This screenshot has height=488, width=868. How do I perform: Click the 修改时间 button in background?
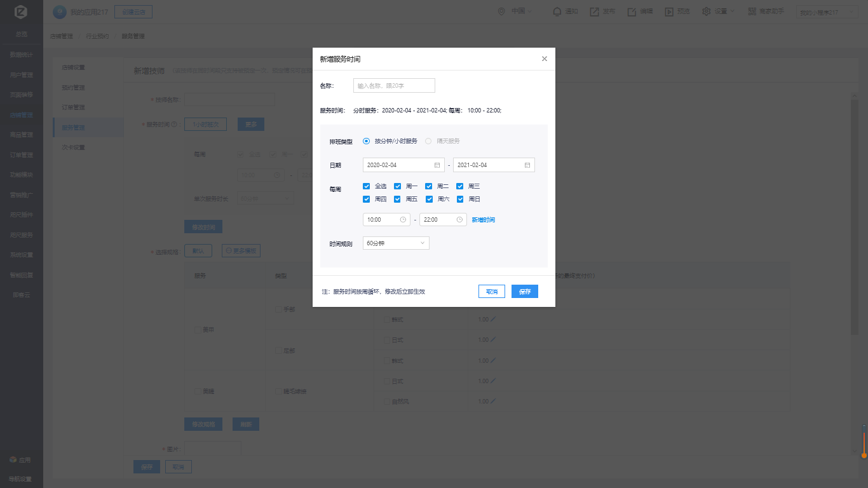[203, 227]
